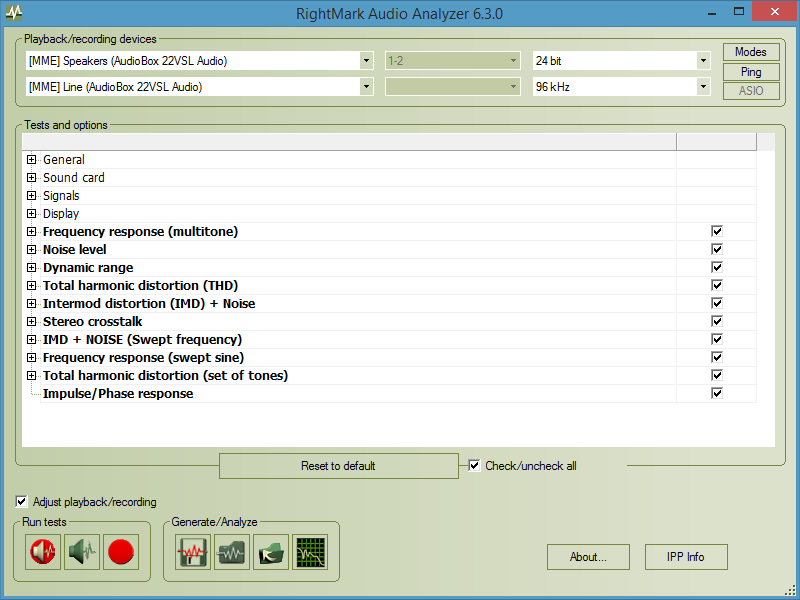Click the tests list column header
The image size is (800, 600).
coord(349,141)
